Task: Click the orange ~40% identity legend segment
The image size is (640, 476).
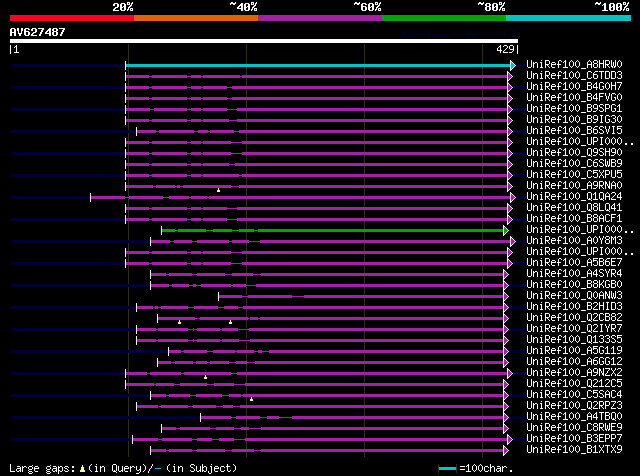Action: 196,18
